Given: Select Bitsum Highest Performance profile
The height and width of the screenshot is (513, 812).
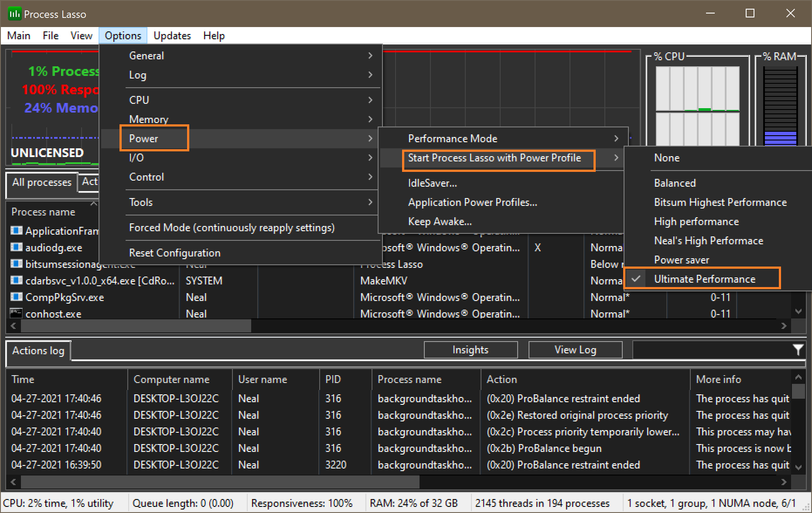Looking at the screenshot, I should click(718, 202).
